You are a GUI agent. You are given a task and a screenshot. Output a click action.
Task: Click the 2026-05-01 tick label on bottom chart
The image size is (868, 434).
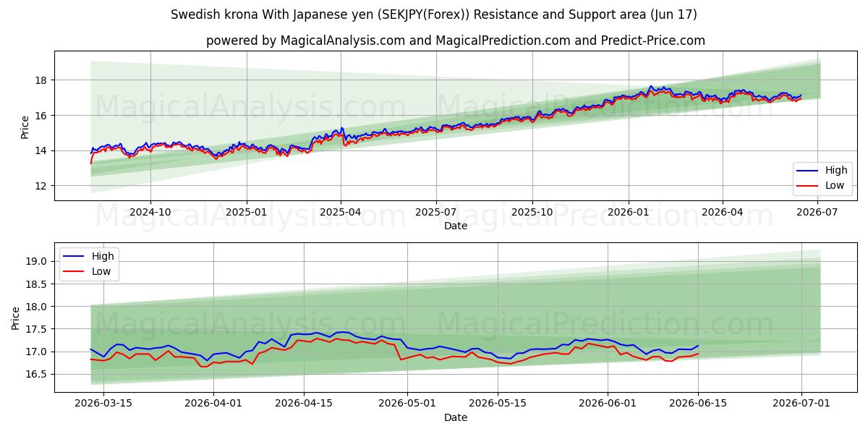407,404
